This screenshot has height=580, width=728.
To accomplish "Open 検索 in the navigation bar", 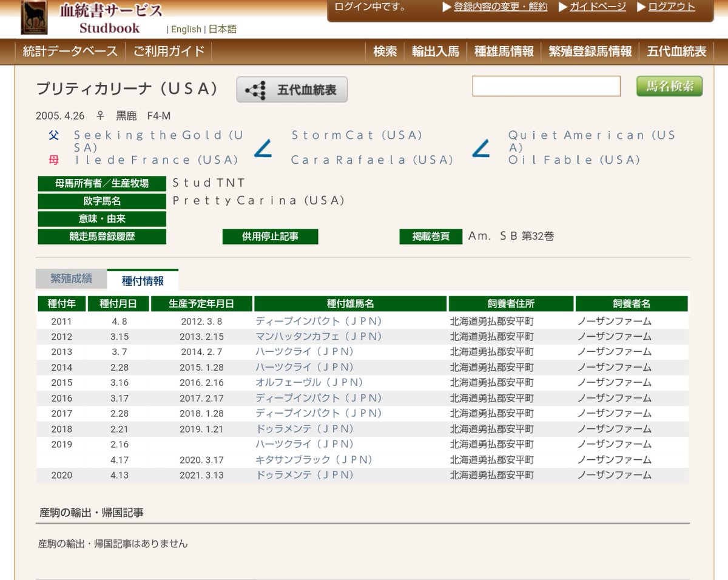I will point(385,52).
